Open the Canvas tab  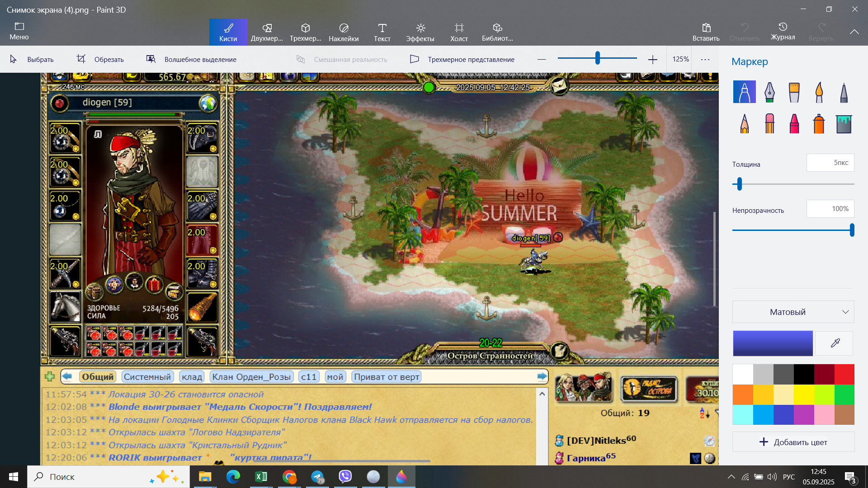point(459,32)
